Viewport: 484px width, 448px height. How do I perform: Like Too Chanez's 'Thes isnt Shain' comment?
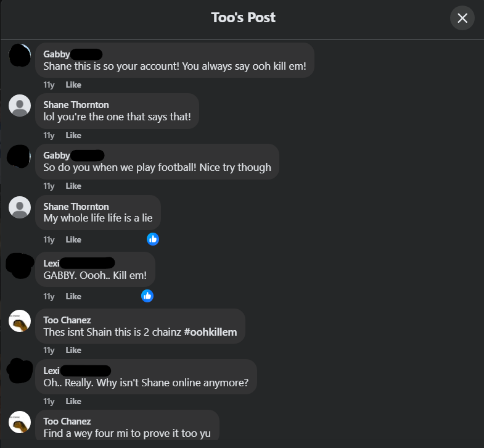coord(73,350)
